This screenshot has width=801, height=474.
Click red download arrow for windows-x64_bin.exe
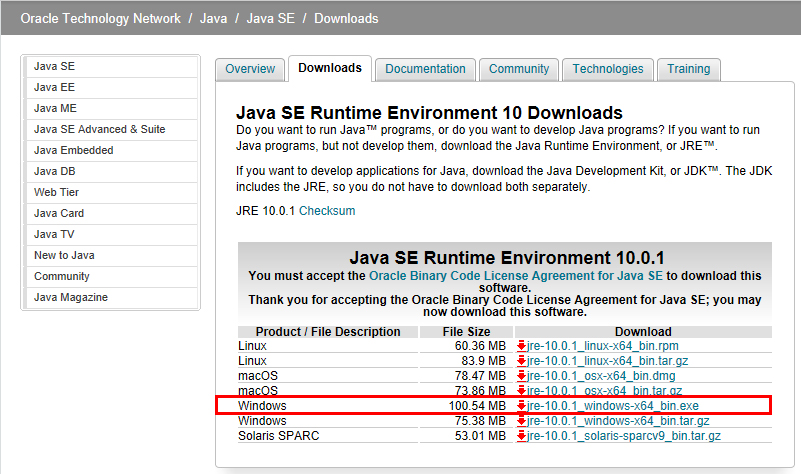point(521,406)
